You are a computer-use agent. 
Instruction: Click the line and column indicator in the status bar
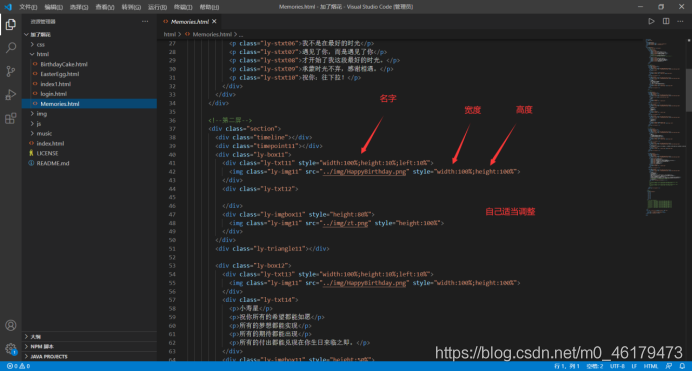click(567, 366)
